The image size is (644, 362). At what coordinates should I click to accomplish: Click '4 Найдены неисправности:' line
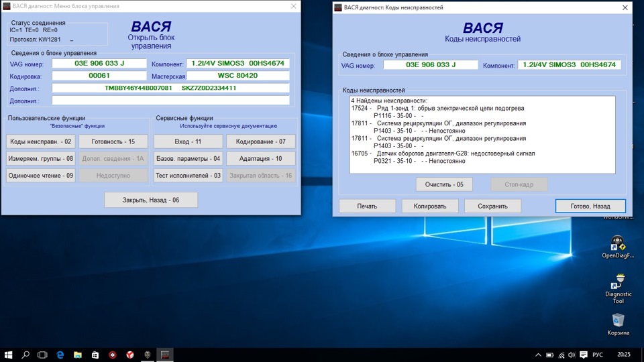click(389, 101)
